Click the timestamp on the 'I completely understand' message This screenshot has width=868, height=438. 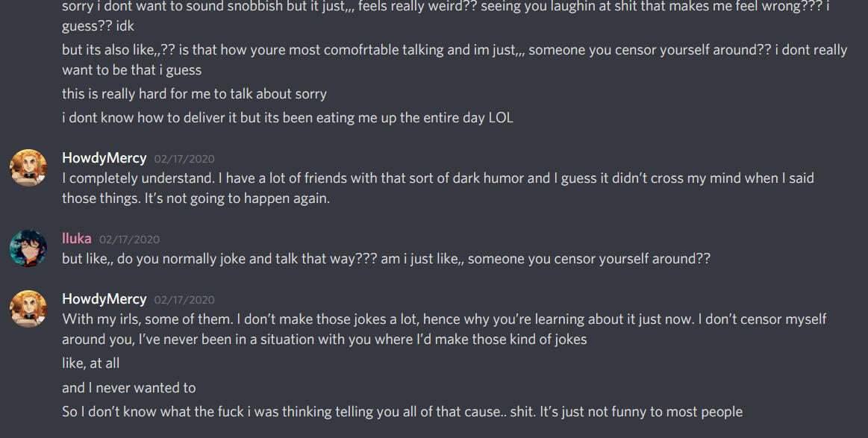(184, 159)
